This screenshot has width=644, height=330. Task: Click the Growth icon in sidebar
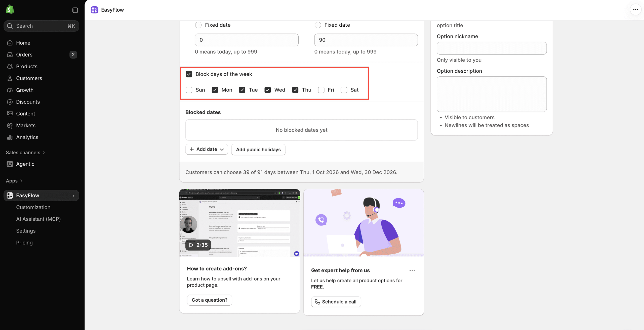(10, 90)
